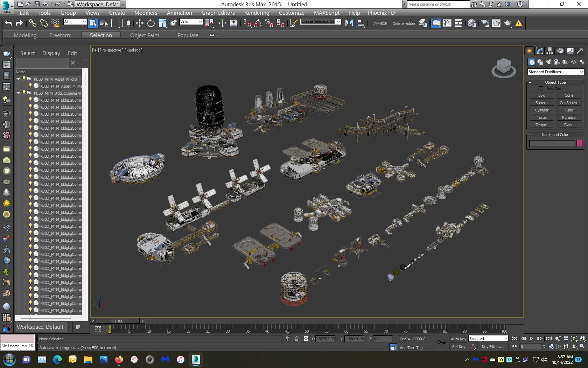Activate the Select Object tool
Image resolution: width=588 pixels, height=368 pixels.
click(93, 23)
